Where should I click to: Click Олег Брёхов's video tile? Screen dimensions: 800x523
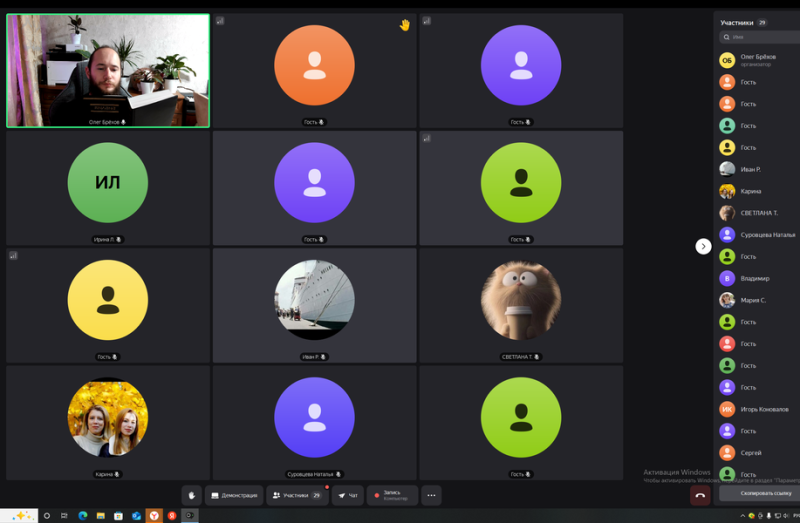click(x=108, y=70)
